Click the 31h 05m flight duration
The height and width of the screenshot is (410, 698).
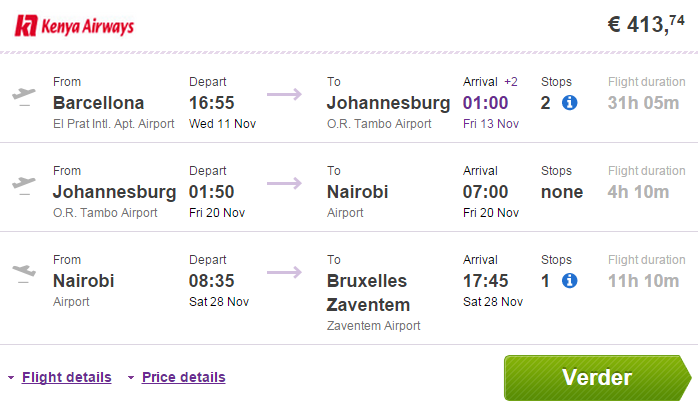(643, 103)
